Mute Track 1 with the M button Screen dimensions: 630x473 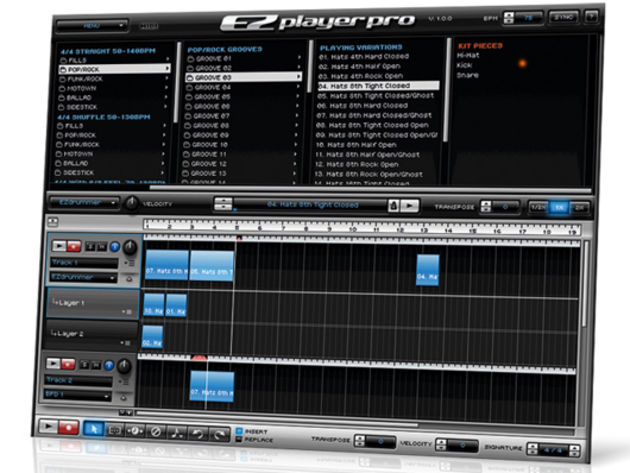pos(102,247)
